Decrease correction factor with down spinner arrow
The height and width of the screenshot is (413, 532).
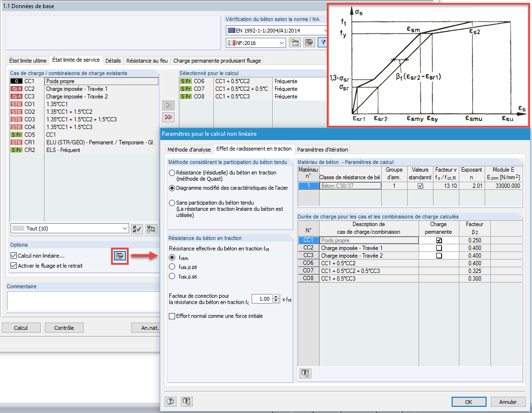(276, 301)
